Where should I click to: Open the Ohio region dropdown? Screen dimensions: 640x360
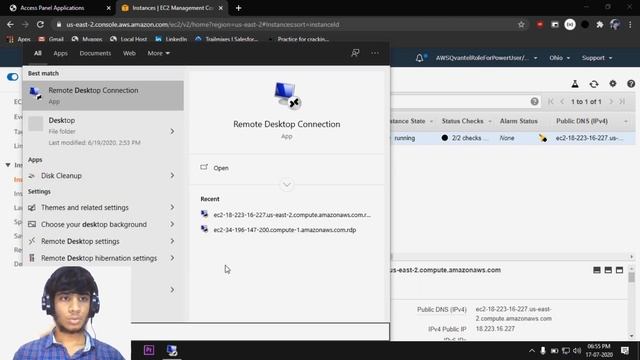coord(559,58)
